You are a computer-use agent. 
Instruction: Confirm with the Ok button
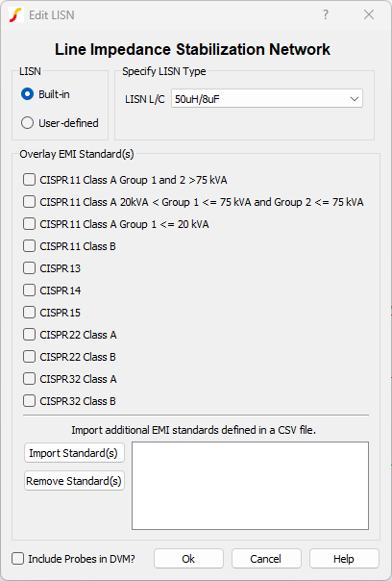tap(188, 559)
